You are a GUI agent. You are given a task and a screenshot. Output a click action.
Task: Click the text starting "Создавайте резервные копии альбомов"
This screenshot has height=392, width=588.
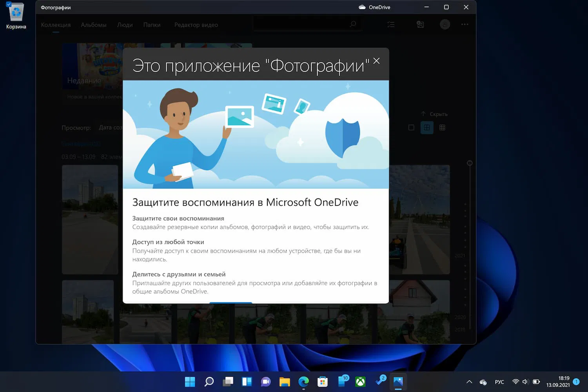(x=250, y=227)
